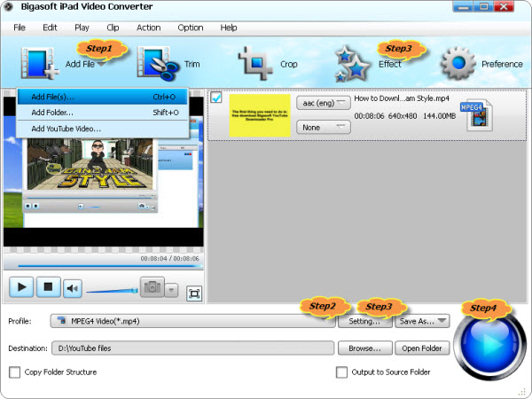Open the aac (eng) audio track dropdown
The height and width of the screenshot is (399, 532).
click(323, 103)
